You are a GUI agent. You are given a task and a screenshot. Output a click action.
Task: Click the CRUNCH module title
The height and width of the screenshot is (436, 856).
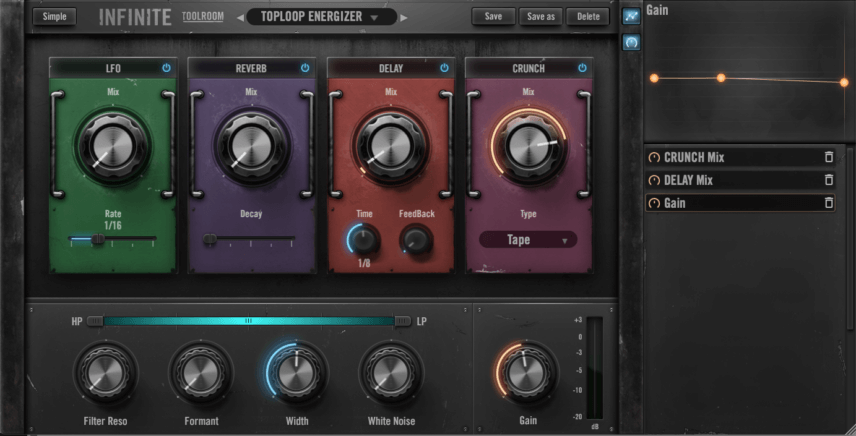point(528,69)
